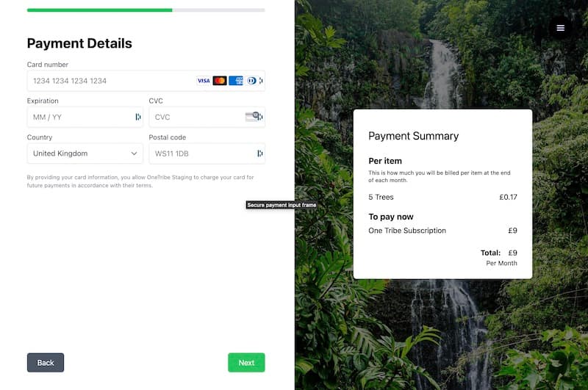Focus the Postal code field
Viewport: 588px width, 390px height.
click(207, 154)
